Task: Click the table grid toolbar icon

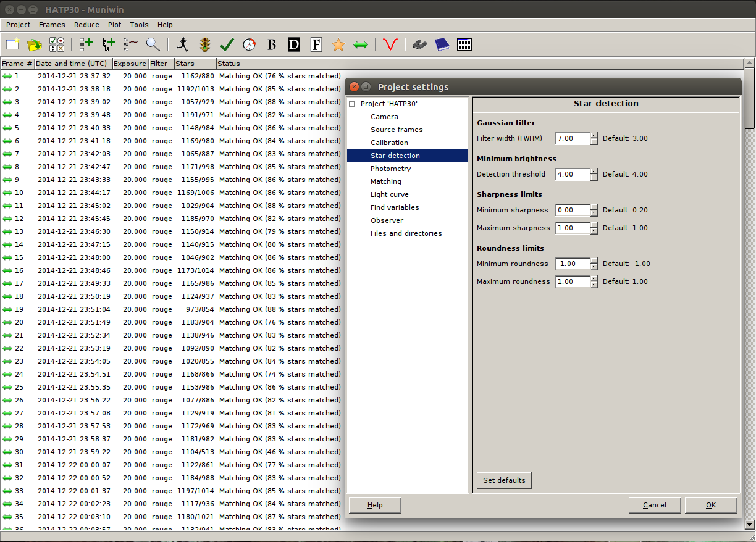Action: pos(464,44)
